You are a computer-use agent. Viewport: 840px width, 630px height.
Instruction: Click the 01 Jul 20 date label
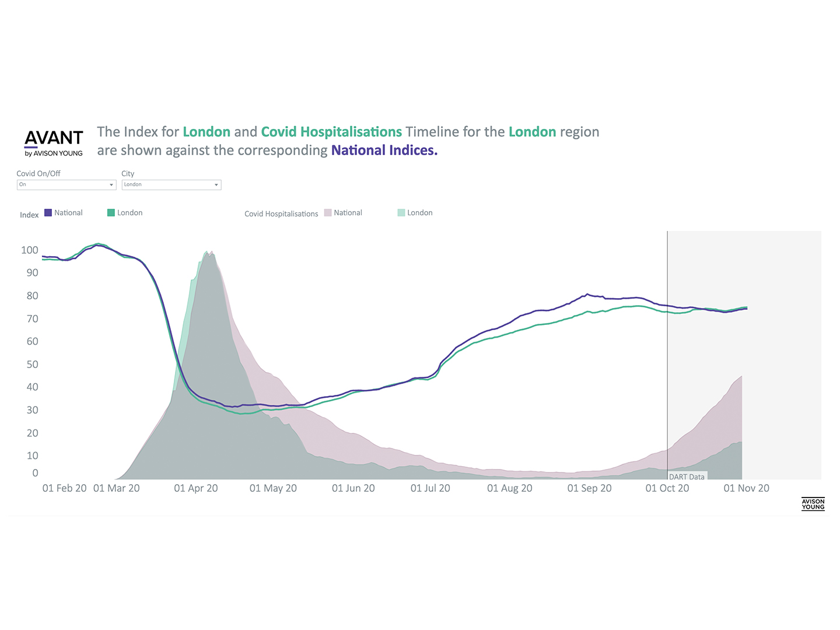tap(430, 488)
